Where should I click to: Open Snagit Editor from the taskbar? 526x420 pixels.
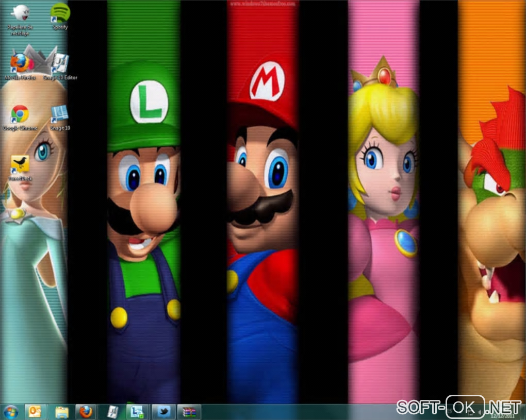tap(113, 412)
